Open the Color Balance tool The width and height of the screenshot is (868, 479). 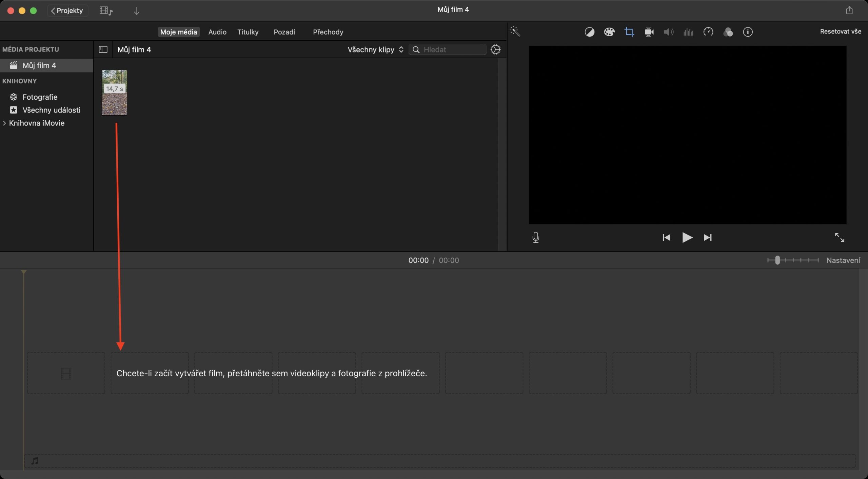coord(590,32)
